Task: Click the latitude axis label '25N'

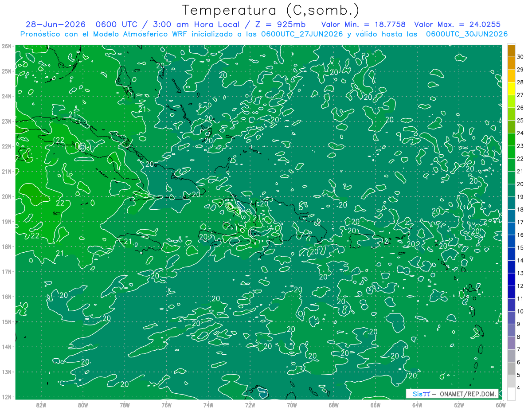Action: coord(7,71)
